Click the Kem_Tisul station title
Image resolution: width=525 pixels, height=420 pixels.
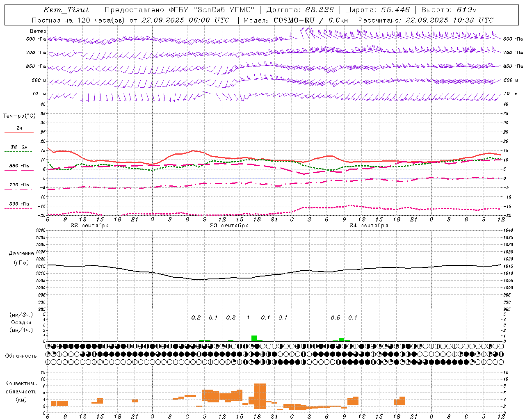click(x=66, y=10)
